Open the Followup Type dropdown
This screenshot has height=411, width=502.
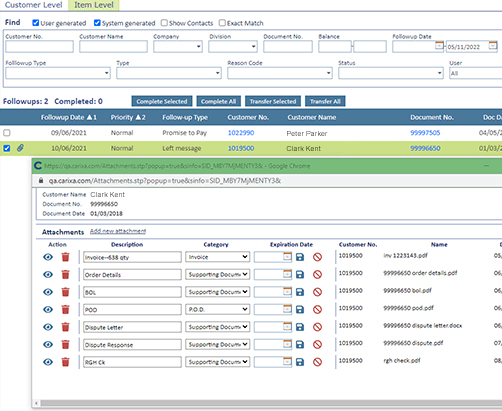point(58,73)
